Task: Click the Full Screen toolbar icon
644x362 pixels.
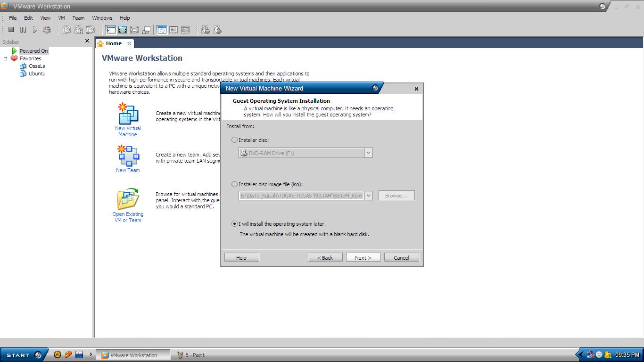Action: coord(134,30)
